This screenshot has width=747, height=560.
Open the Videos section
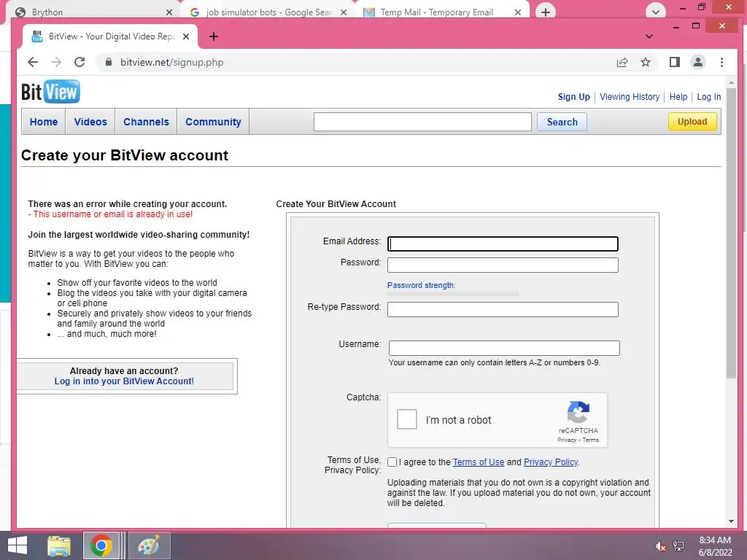90,122
